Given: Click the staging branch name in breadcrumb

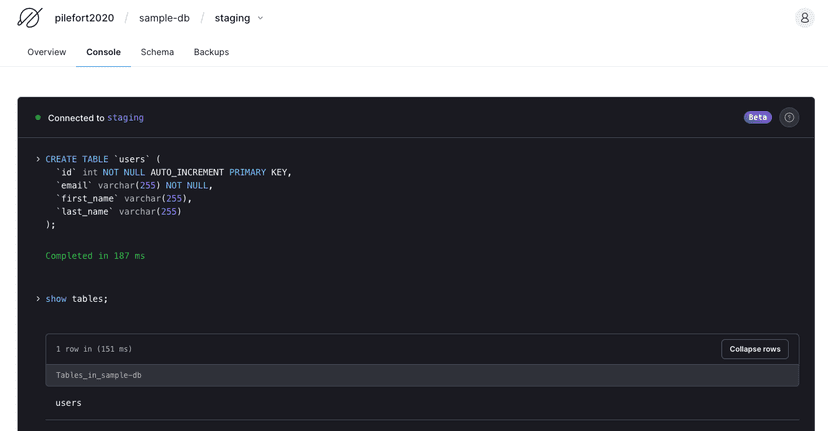Looking at the screenshot, I should coord(232,18).
